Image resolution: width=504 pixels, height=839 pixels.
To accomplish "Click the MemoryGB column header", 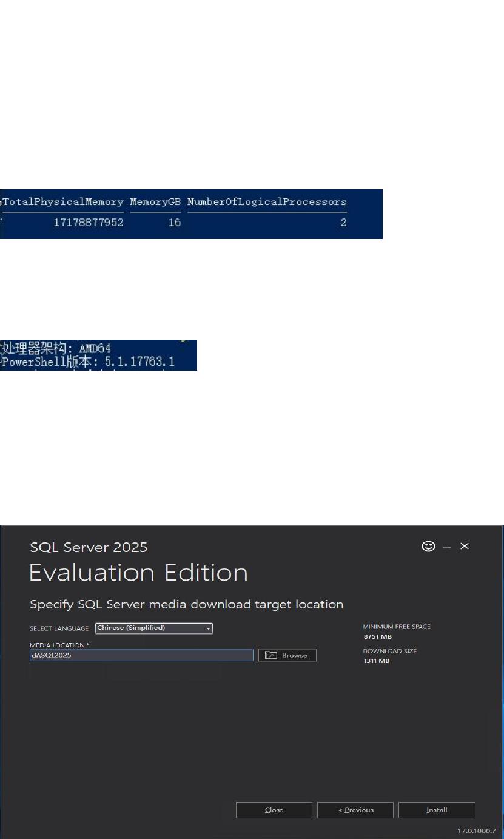I will [x=155, y=201].
